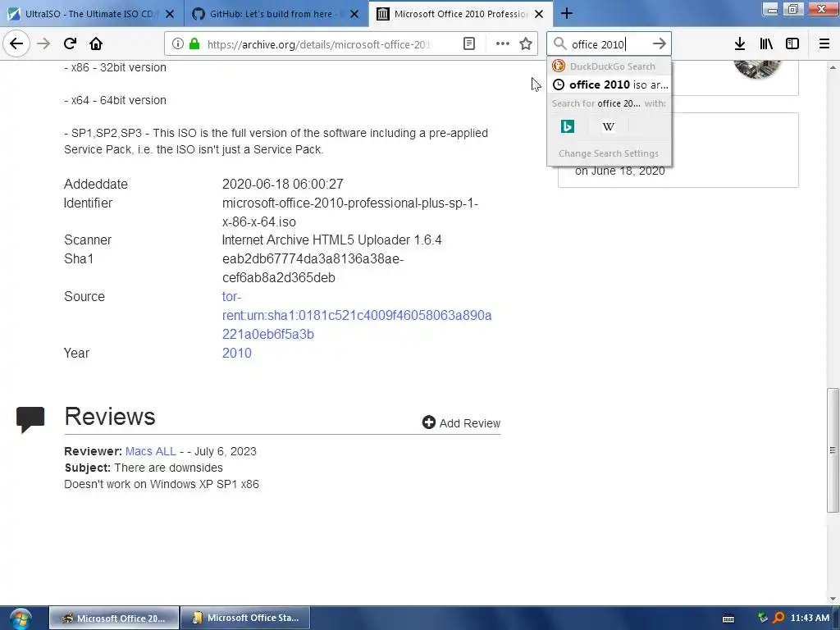Click the DuckDuckGo Search header icon

point(559,66)
